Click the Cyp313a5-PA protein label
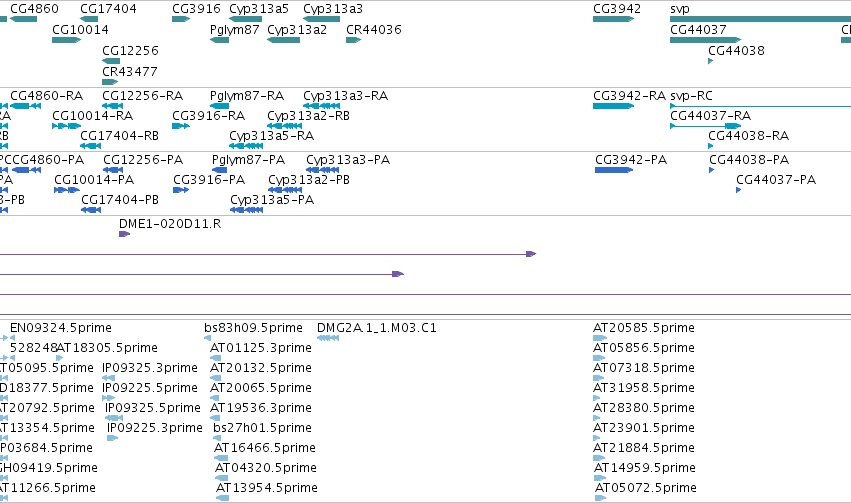 [x=272, y=200]
